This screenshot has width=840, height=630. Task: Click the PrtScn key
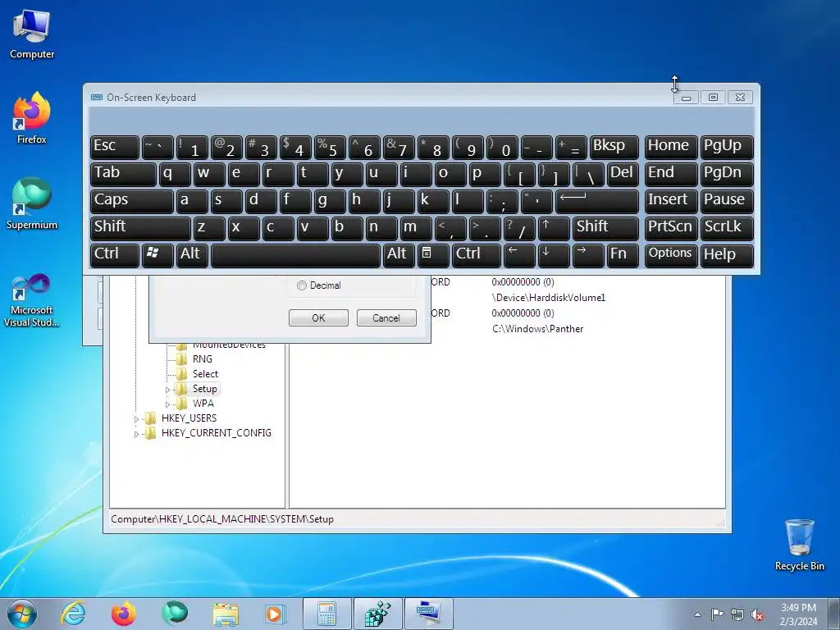click(x=671, y=228)
